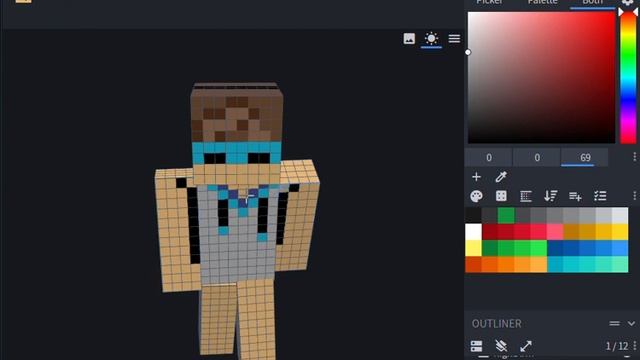
Task: Open the viewport hamburger menu
Action: 454,39
